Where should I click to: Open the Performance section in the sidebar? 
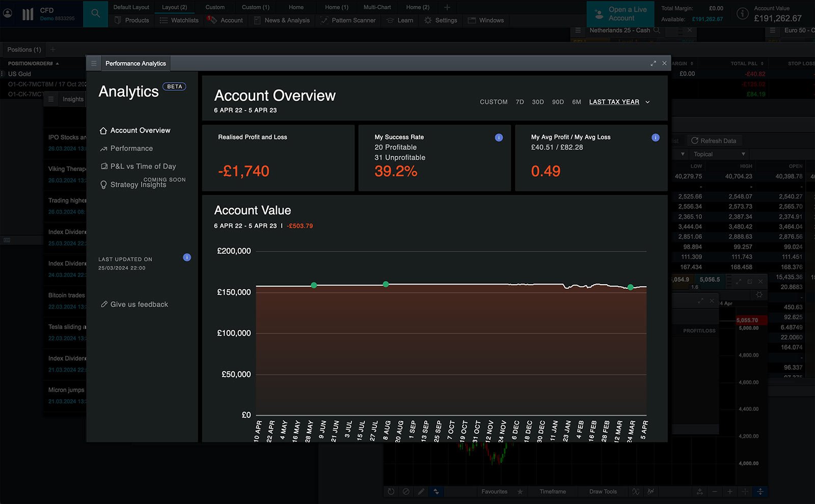pyautogui.click(x=131, y=149)
